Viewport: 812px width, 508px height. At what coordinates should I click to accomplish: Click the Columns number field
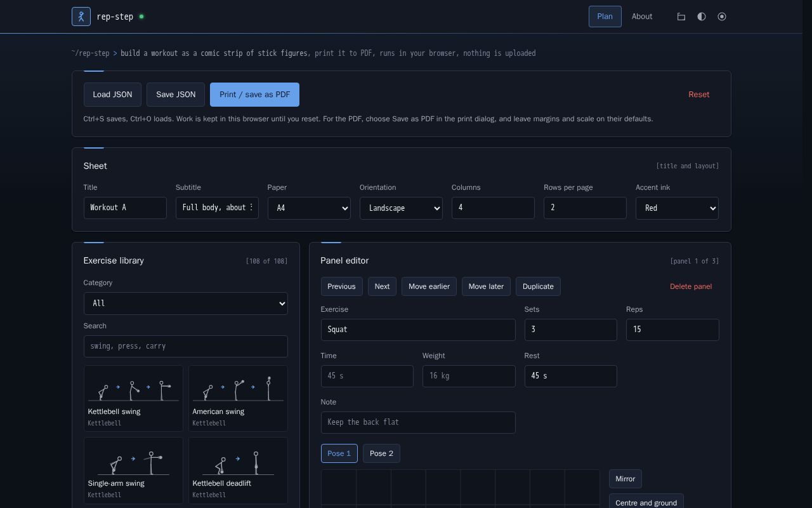pos(493,208)
